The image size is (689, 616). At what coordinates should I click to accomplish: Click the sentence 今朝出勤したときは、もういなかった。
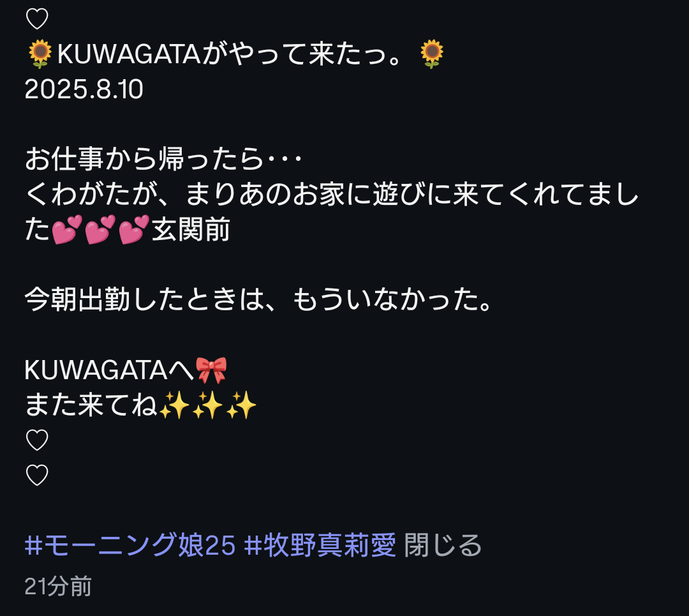[259, 300]
